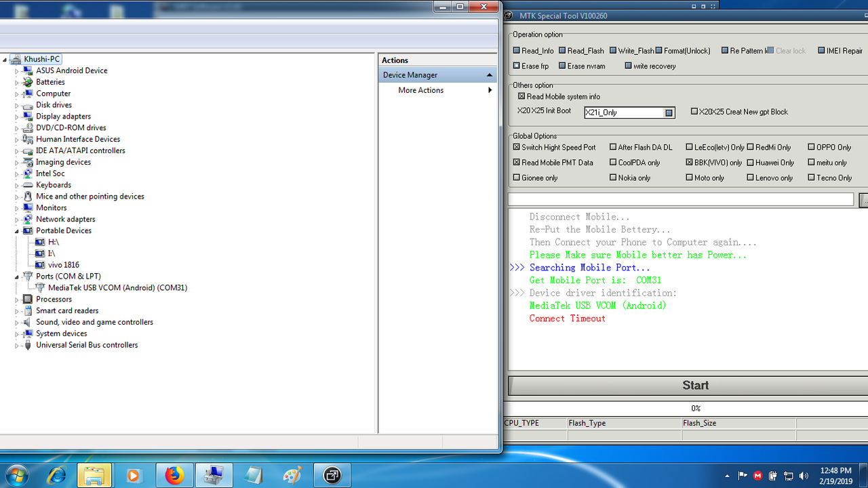This screenshot has width=868, height=488.
Task: Open Windows Media Player taskbar icon
Action: (133, 476)
